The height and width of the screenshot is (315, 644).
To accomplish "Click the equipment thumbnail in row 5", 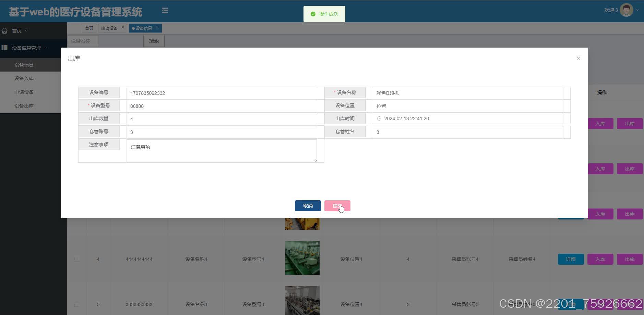I will point(302,301).
